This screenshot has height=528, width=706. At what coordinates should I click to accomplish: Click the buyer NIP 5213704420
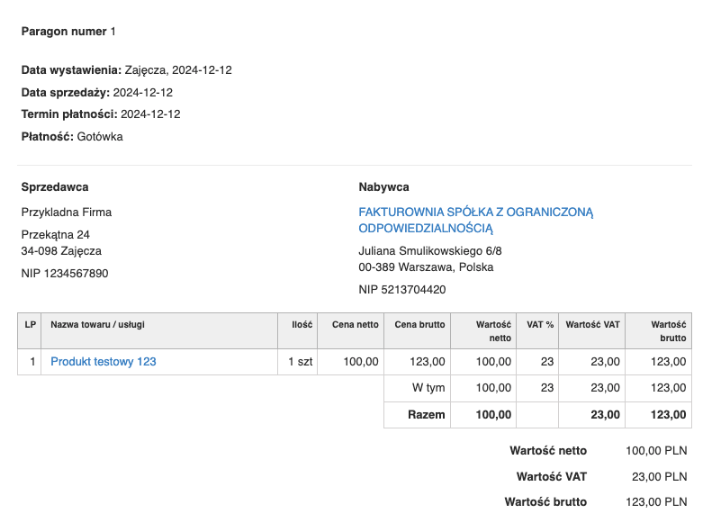[x=403, y=290]
